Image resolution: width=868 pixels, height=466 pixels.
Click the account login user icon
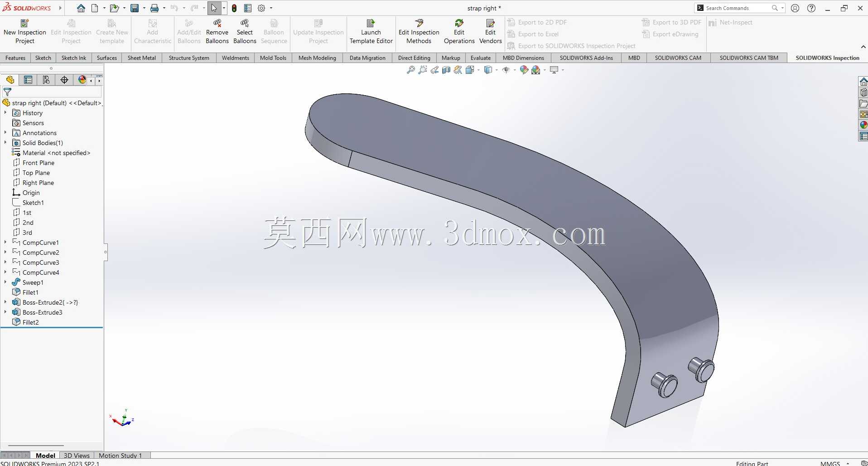795,8
